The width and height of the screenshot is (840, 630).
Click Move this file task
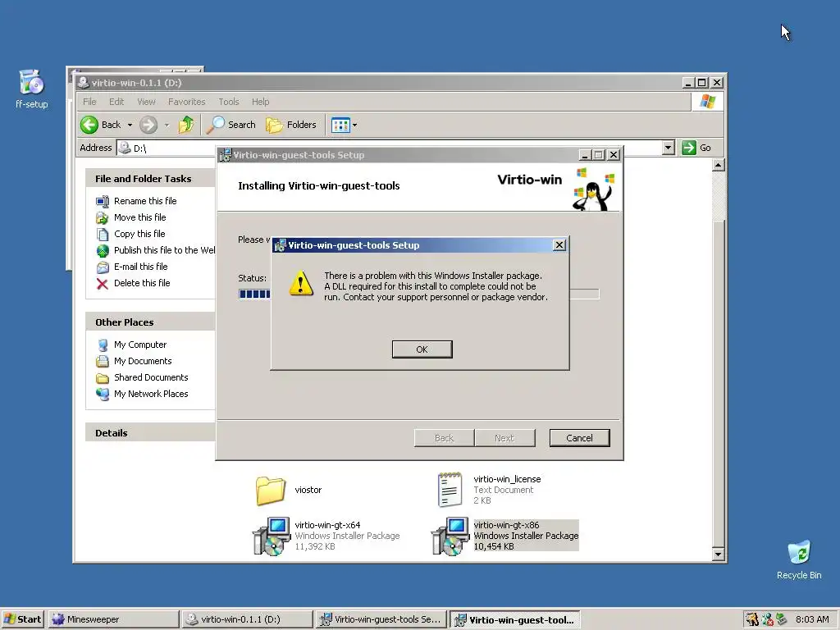click(x=139, y=217)
